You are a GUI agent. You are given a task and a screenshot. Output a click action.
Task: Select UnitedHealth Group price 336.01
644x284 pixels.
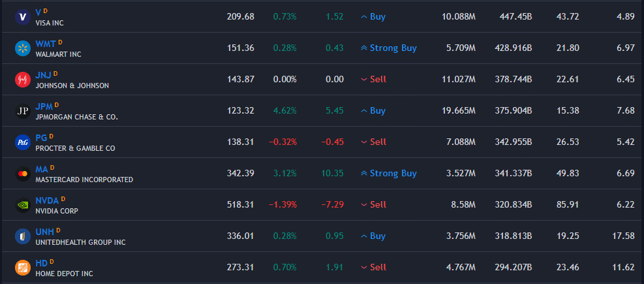coord(240,236)
